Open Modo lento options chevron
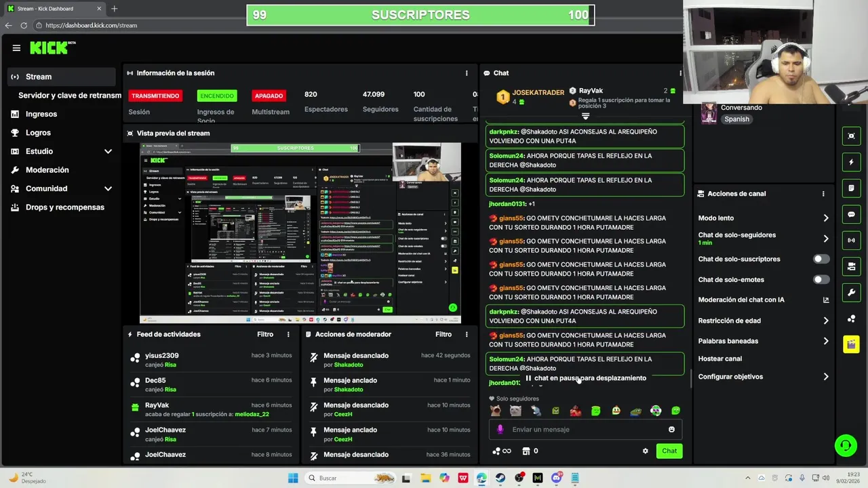This screenshot has width=868, height=488. pyautogui.click(x=826, y=218)
